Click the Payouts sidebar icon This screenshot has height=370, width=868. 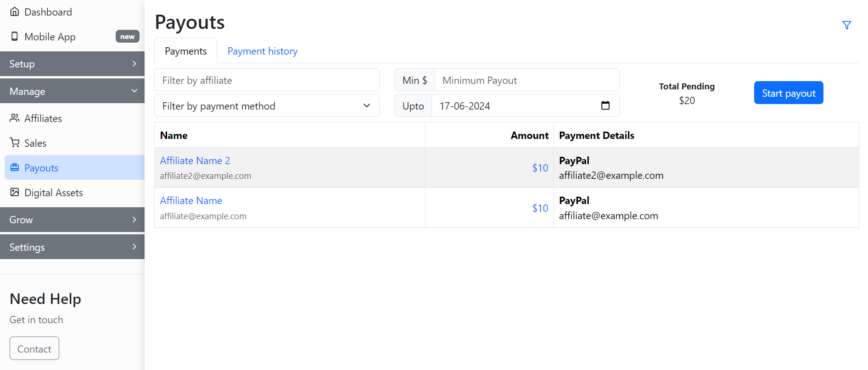[15, 168]
